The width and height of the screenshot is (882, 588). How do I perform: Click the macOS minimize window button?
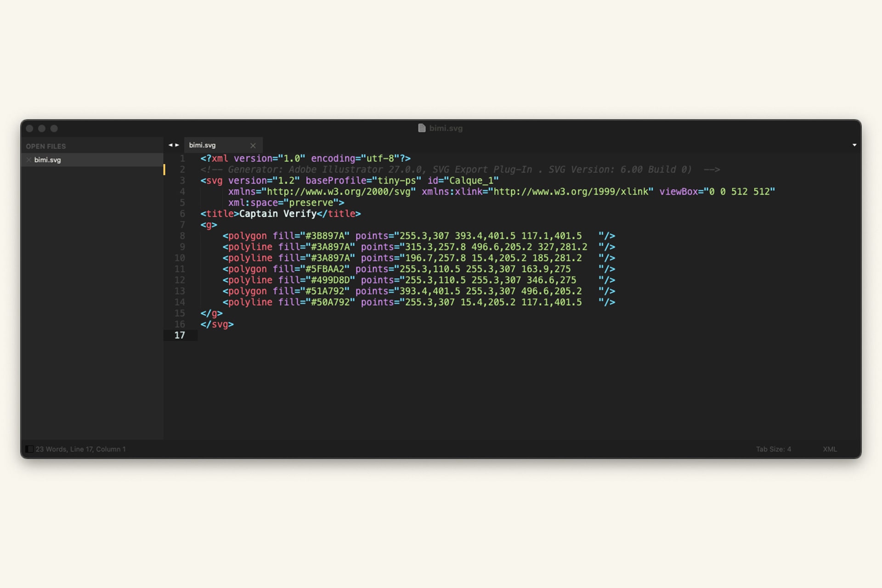[42, 129]
